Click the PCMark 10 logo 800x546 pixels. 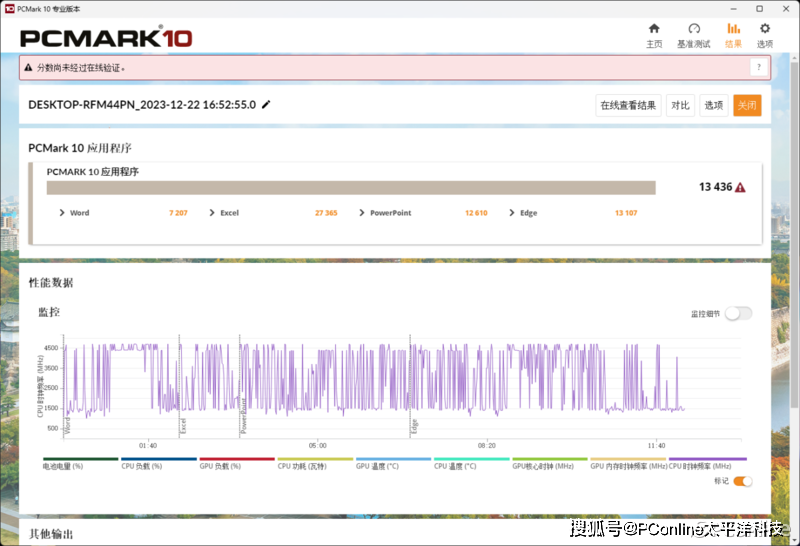coord(106,38)
